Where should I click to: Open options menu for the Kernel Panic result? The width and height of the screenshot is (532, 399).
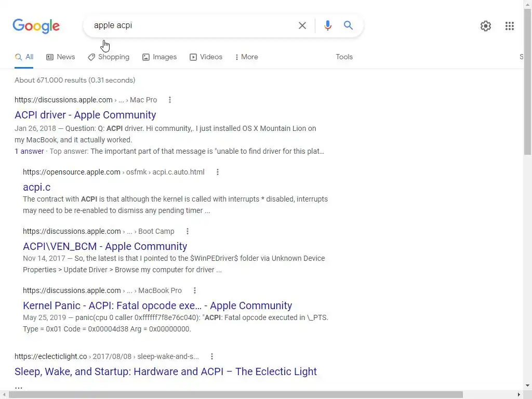tap(194, 290)
